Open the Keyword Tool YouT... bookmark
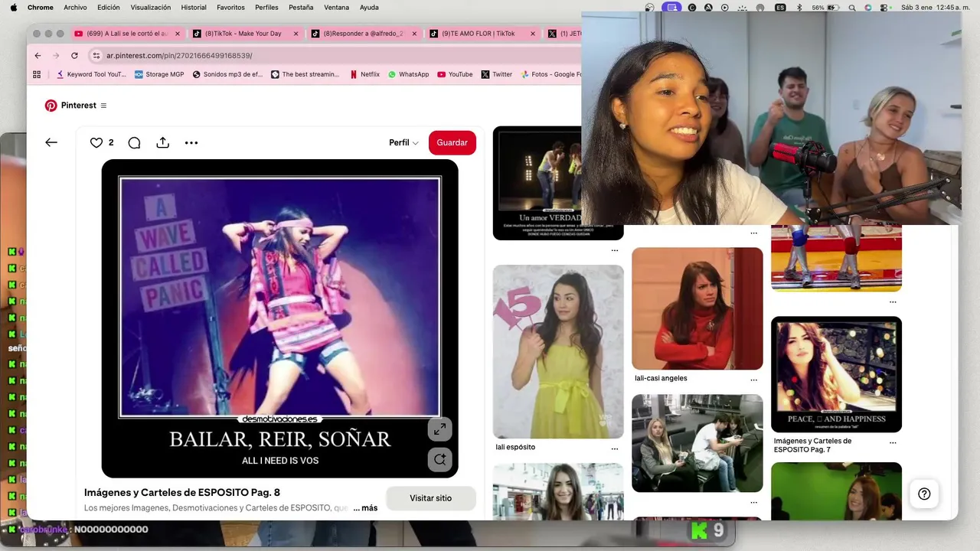 tap(91, 74)
